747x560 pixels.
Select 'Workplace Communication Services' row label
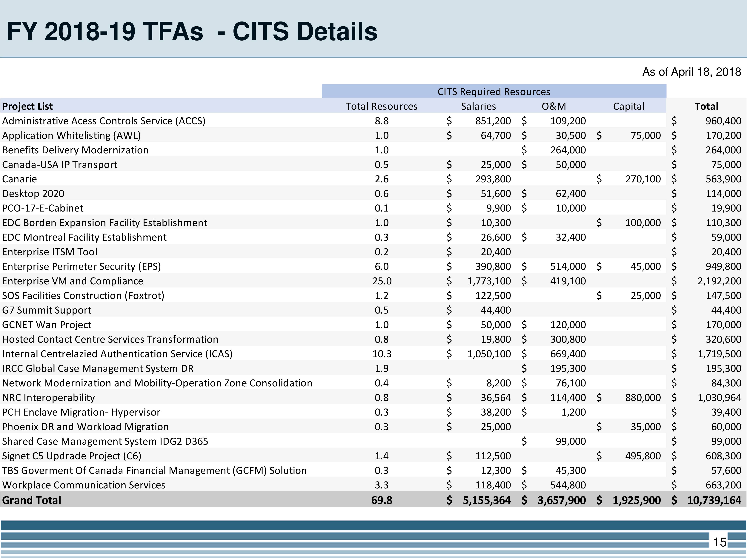[x=84, y=485]
